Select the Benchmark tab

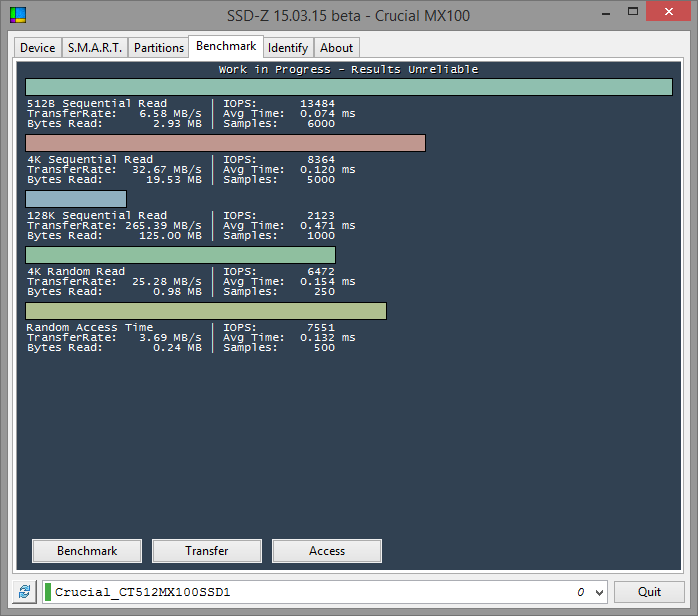(226, 46)
